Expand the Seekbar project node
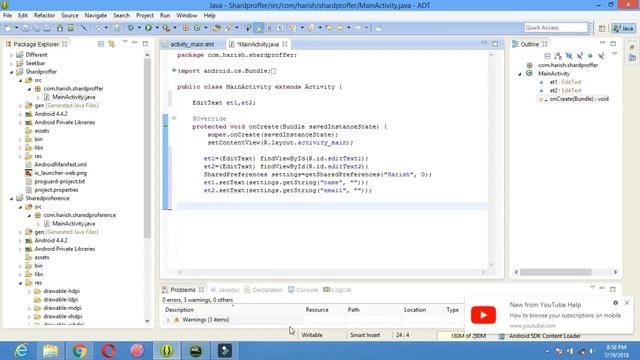 (x=12, y=63)
